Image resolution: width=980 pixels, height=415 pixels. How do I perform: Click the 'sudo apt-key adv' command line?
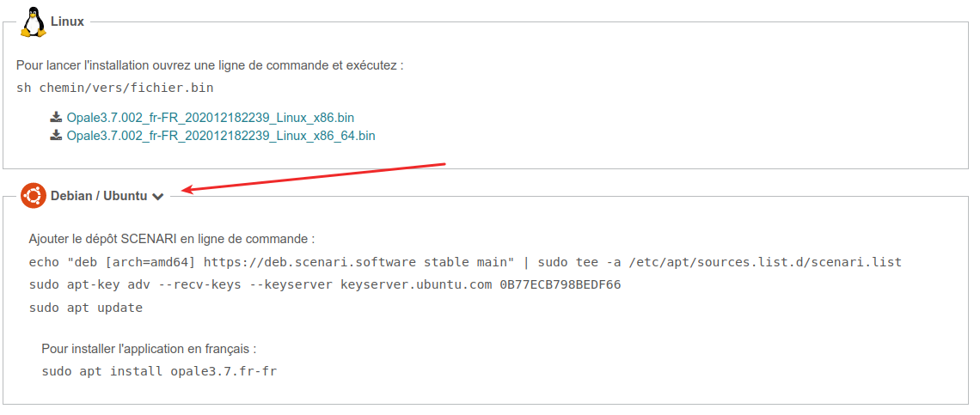click(325, 285)
